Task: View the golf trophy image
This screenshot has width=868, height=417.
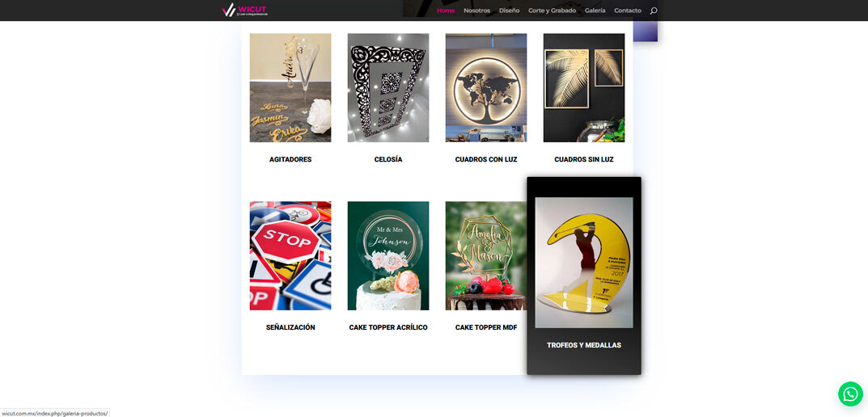Action: (x=584, y=263)
